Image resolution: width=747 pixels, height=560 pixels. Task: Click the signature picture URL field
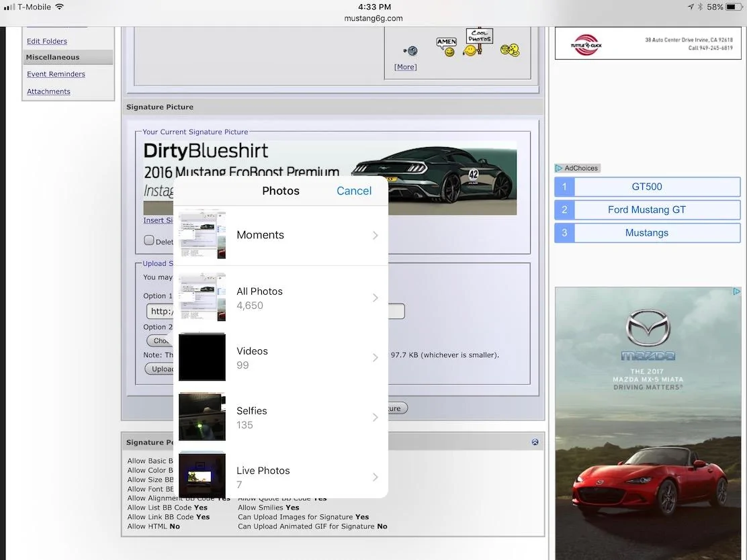(275, 312)
